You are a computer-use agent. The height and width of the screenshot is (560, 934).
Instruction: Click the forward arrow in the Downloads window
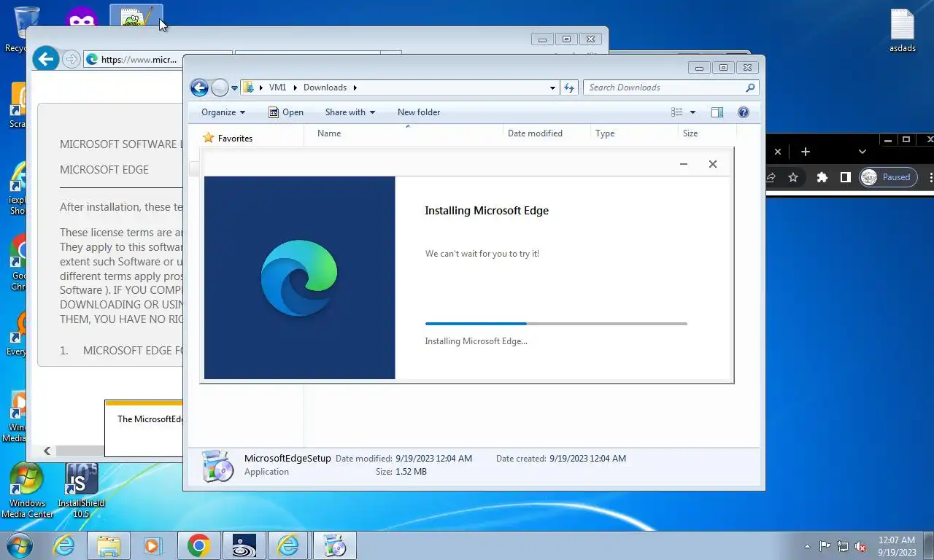tap(220, 87)
